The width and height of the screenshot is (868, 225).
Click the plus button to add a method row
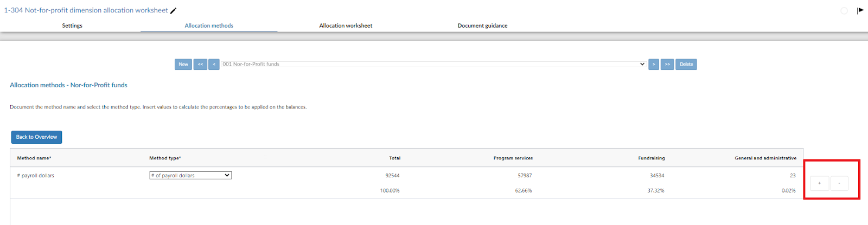click(x=819, y=183)
